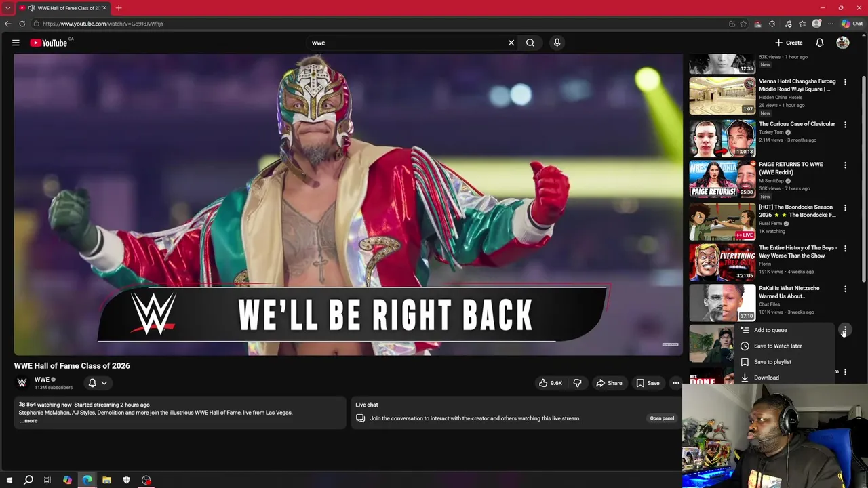Clear the search box with the X
The image size is (868, 488).
click(x=511, y=43)
